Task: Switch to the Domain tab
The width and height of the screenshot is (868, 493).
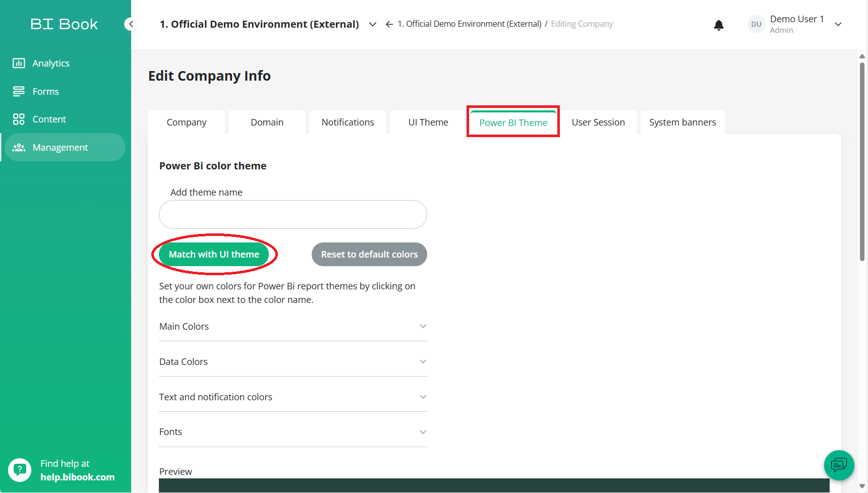Action: [x=267, y=122]
